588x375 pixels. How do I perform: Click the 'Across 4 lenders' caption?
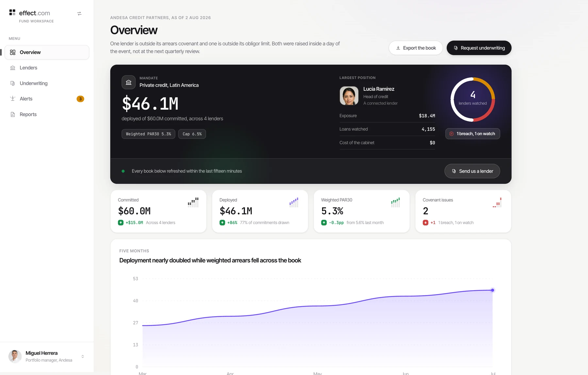(x=161, y=223)
